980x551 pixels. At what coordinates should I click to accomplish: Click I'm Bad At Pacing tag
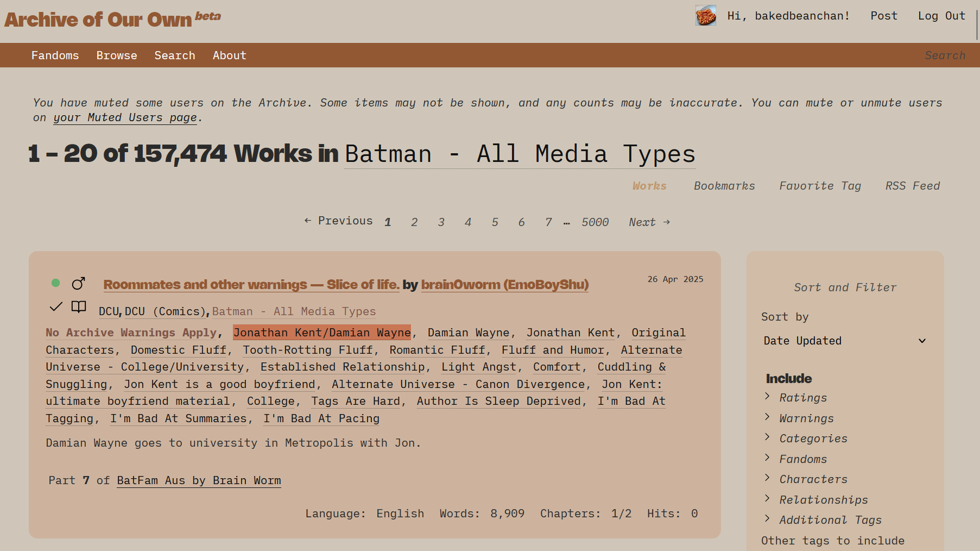321,418
